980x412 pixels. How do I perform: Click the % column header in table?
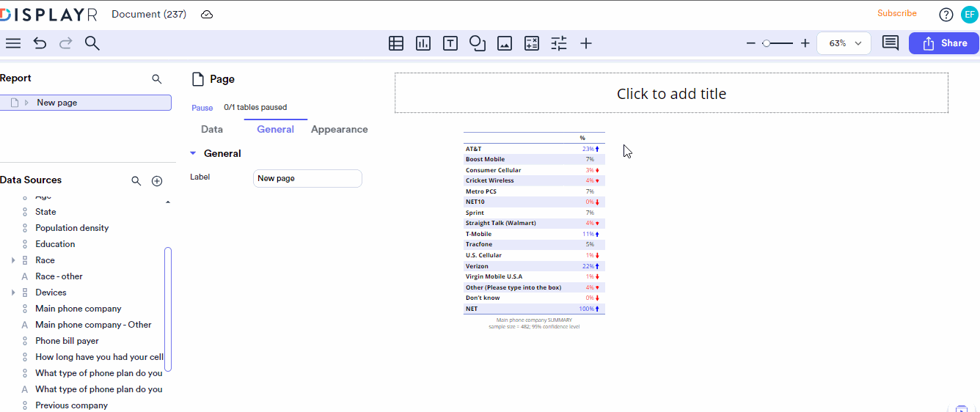(582, 138)
